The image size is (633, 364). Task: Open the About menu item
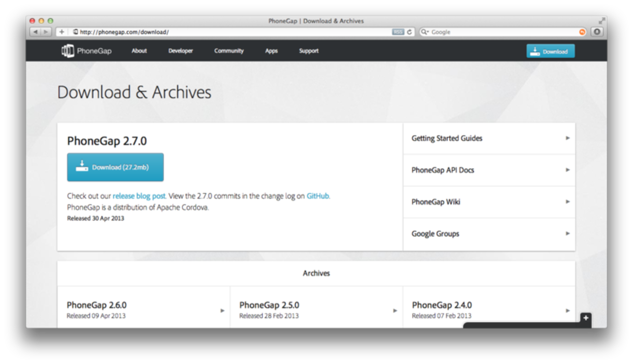click(x=139, y=51)
